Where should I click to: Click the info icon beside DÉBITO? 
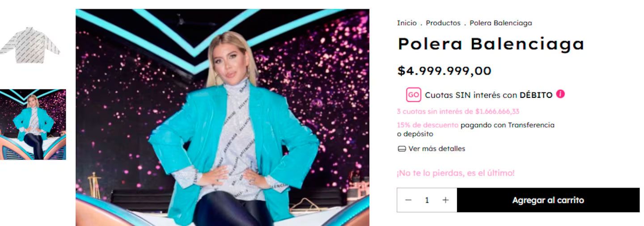pos(560,94)
